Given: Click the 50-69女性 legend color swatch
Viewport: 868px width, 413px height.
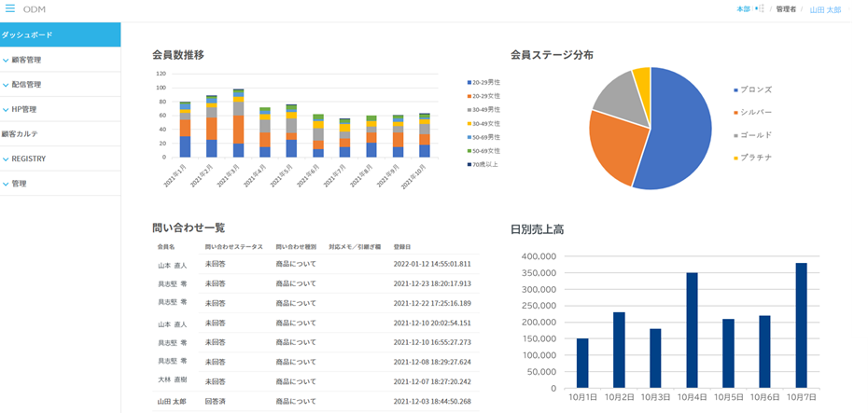Looking at the screenshot, I should [x=469, y=151].
